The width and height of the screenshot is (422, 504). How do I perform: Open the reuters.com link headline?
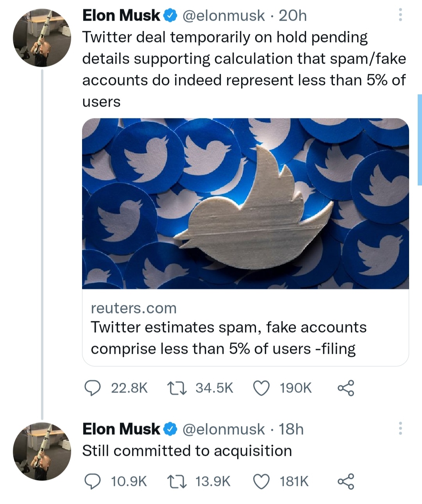pyautogui.click(x=229, y=338)
